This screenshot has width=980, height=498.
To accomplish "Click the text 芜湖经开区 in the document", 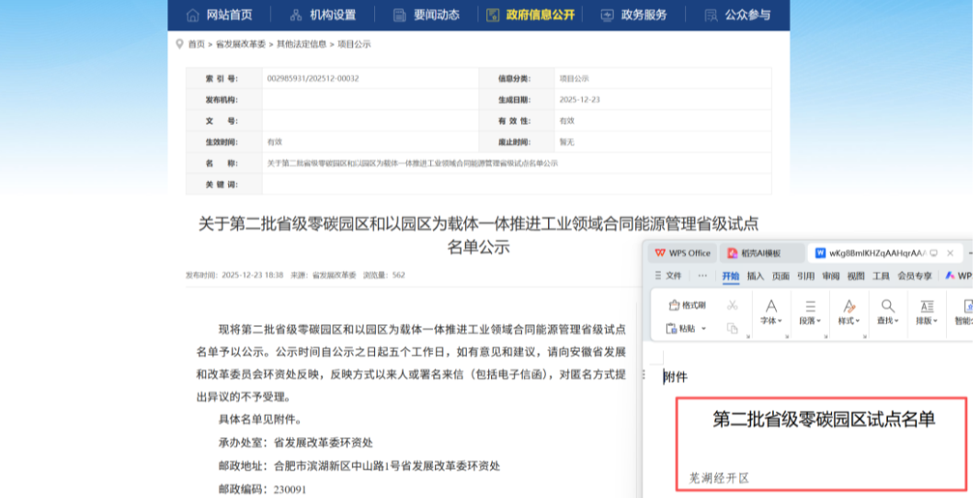I will coord(719,478).
